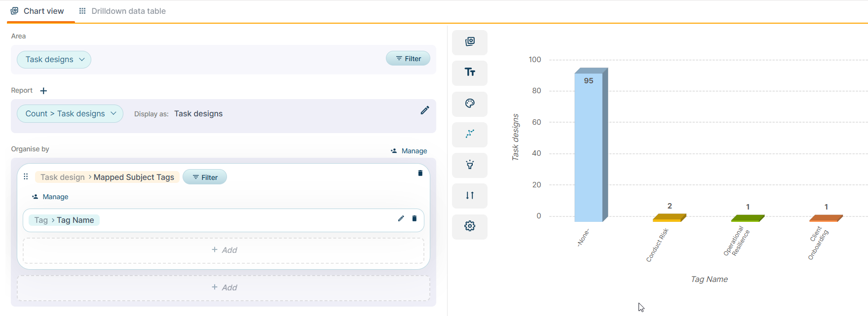Edit the Display as name pencil icon
Screen dimensions: 868x316
point(424,110)
